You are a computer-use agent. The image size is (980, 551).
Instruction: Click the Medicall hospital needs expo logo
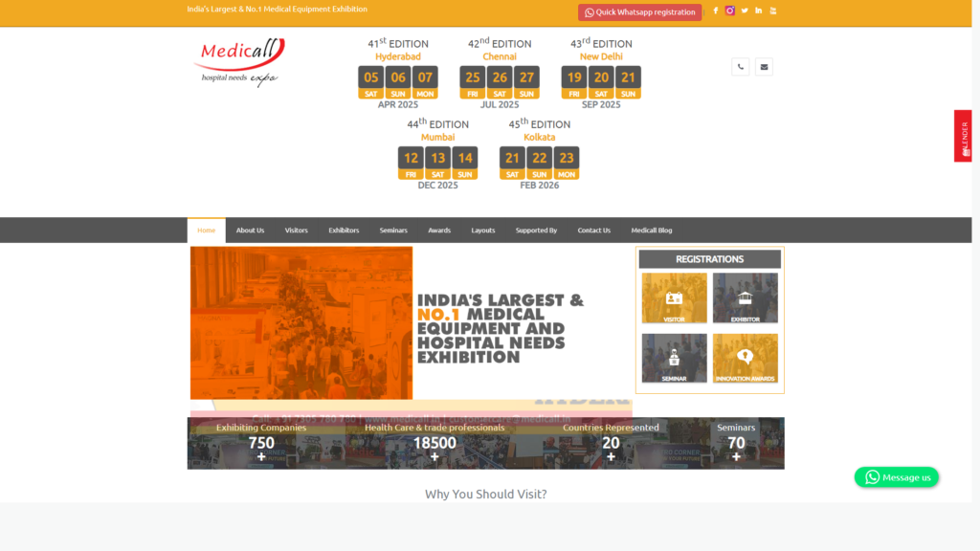pyautogui.click(x=240, y=62)
